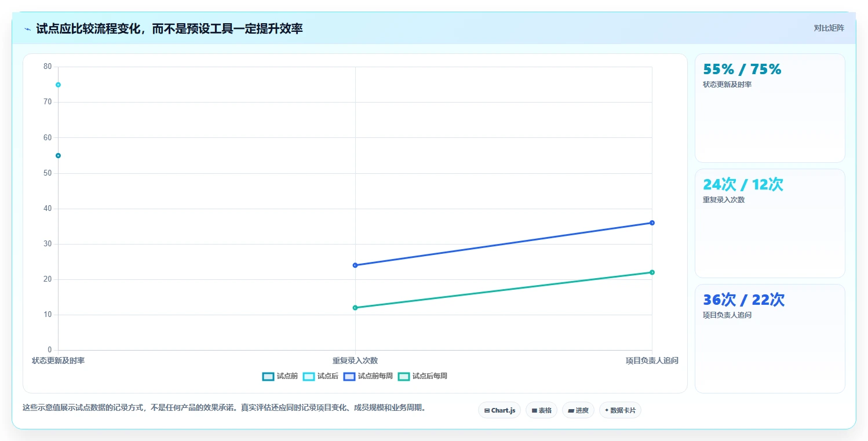The height and width of the screenshot is (441, 868).
Task: Click the 75 data point for 试点后
Action: [58, 85]
